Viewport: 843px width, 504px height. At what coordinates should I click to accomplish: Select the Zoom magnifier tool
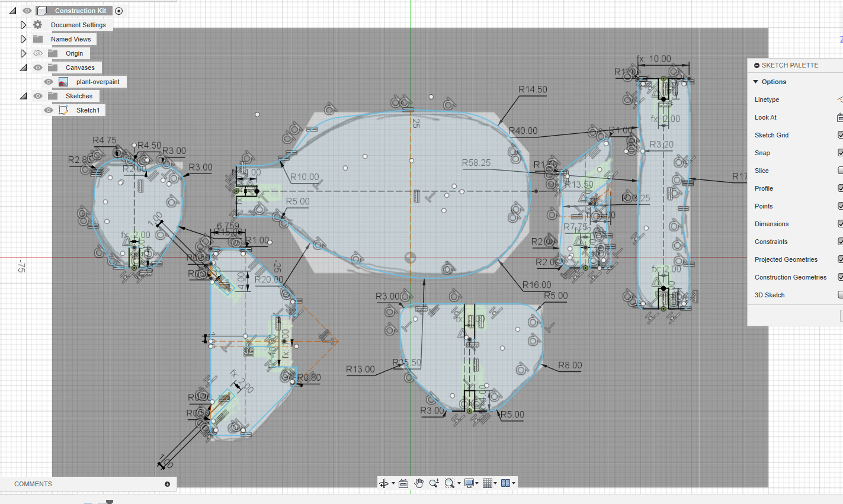click(x=434, y=483)
